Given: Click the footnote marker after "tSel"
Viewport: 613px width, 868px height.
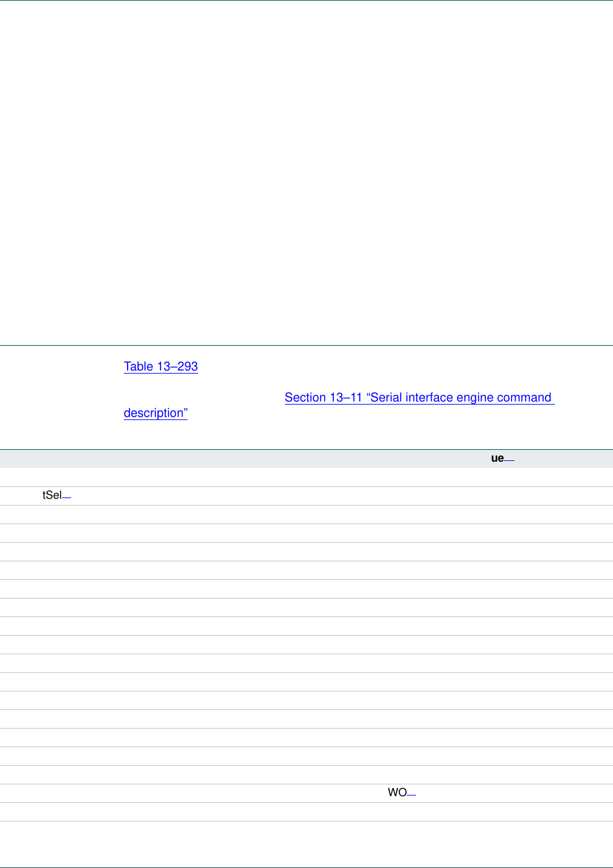Looking at the screenshot, I should click(67, 498).
